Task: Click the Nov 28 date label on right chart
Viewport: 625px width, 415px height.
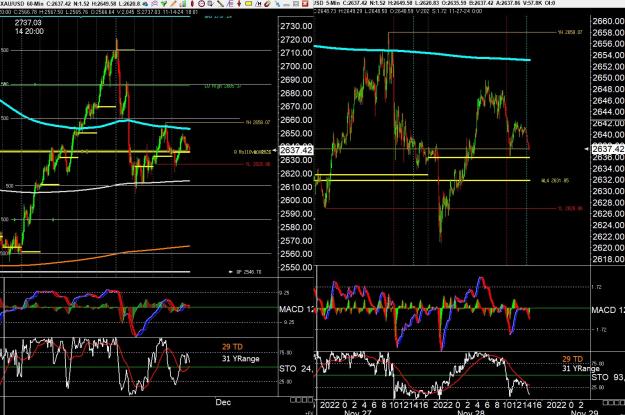Action: 471,412
